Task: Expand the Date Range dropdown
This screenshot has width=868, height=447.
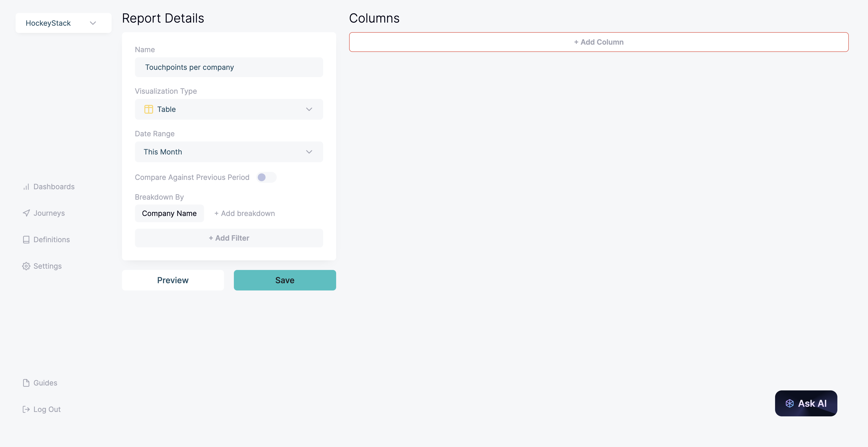Action: click(228, 151)
